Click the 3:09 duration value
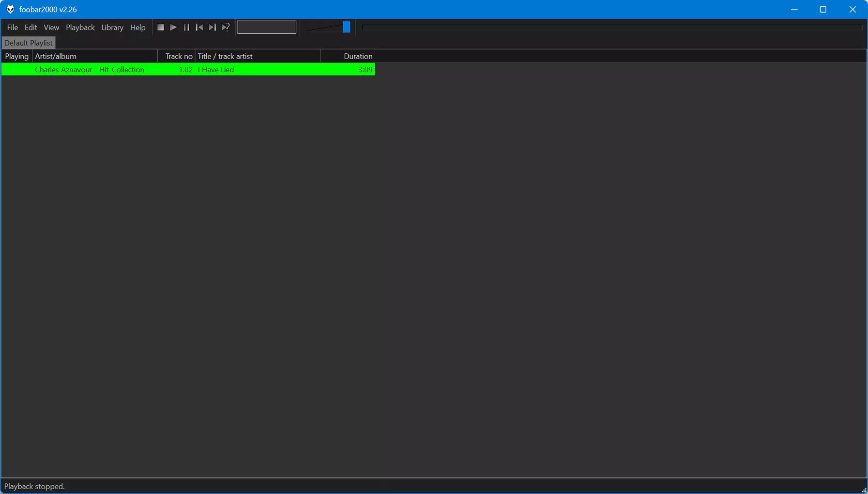This screenshot has height=494, width=868. [x=365, y=70]
